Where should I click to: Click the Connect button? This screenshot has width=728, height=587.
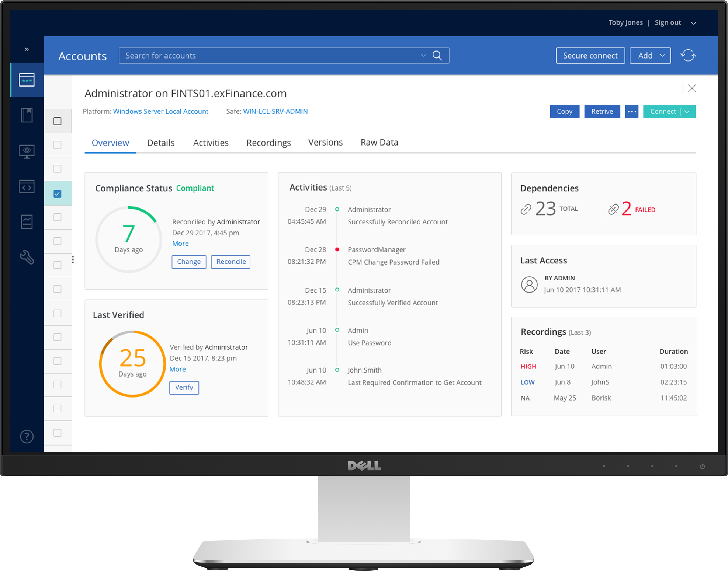click(662, 111)
